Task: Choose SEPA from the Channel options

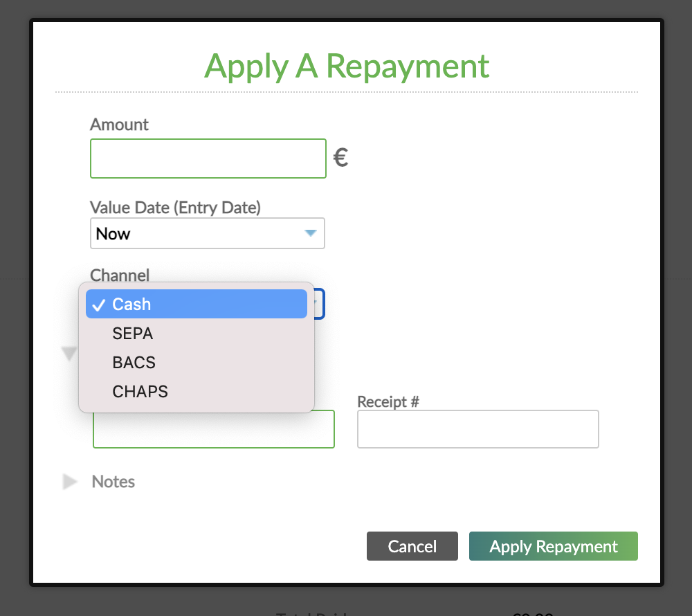Action: point(132,334)
